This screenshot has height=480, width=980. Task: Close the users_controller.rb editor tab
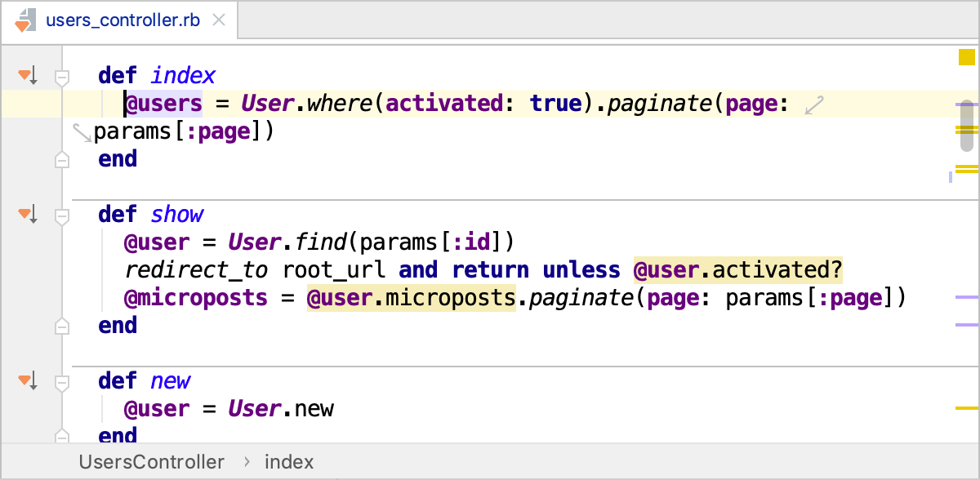[x=218, y=20]
